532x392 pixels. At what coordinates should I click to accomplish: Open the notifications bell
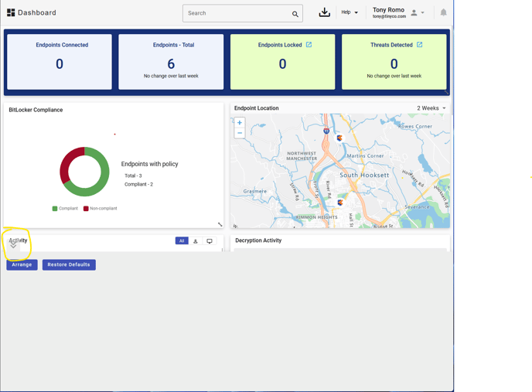pos(443,12)
